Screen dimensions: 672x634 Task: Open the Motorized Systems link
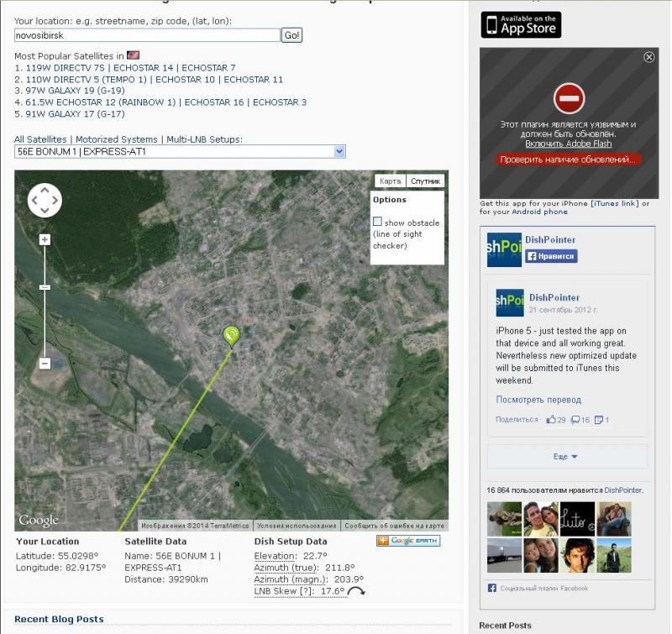click(x=117, y=139)
